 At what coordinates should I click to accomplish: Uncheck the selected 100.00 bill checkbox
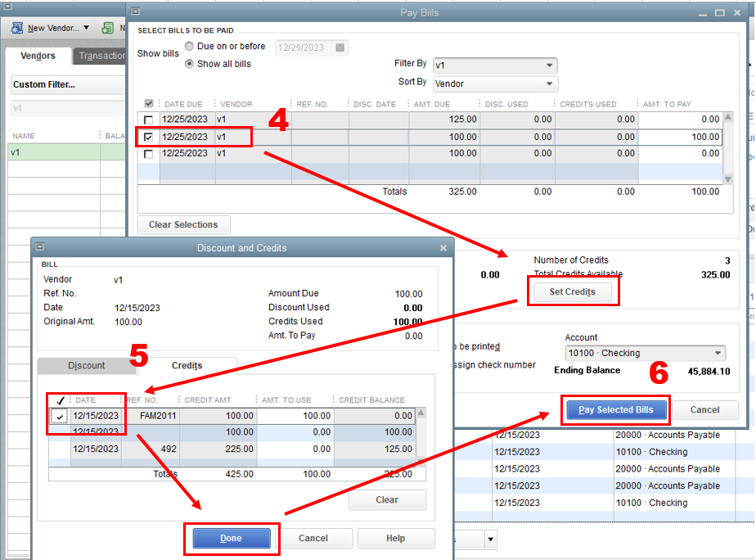149,137
